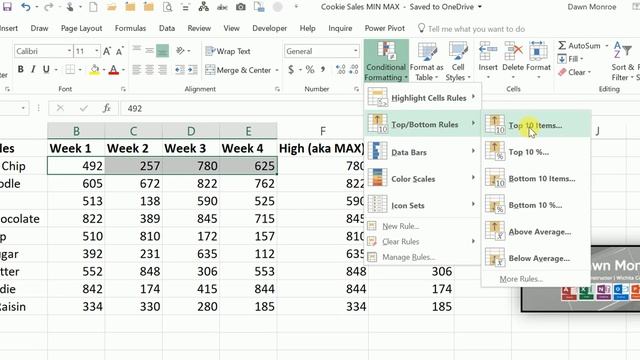
Task: Switch to the Page Layout tab
Action: (x=82, y=28)
